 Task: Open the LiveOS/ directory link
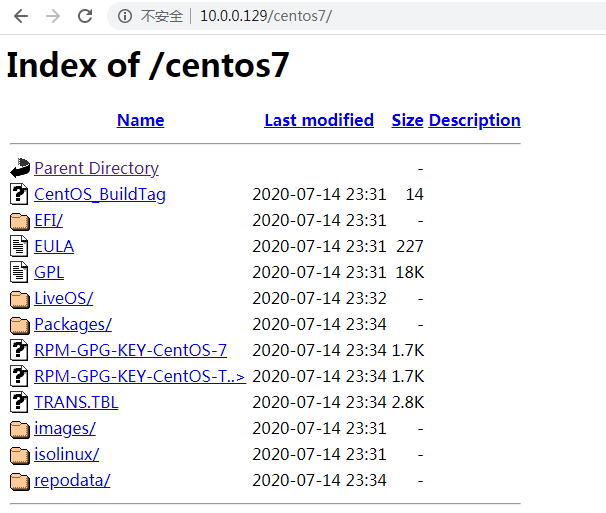pyautogui.click(x=63, y=298)
